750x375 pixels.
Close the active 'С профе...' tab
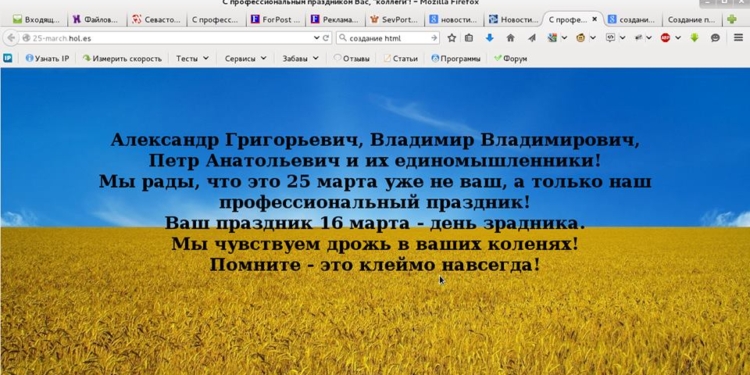point(595,20)
